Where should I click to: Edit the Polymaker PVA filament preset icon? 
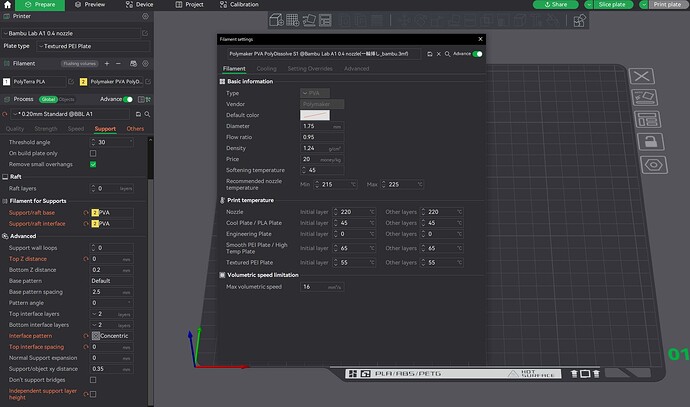(148, 82)
